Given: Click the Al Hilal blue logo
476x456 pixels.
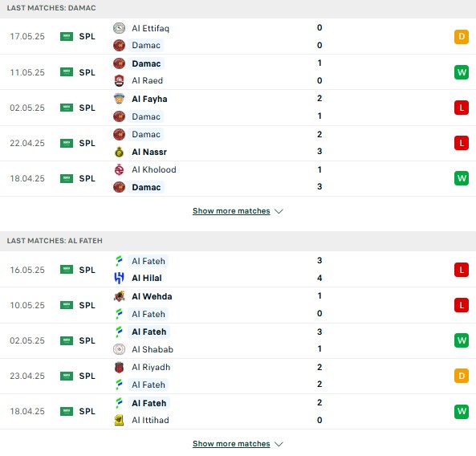Looking at the screenshot, I should (119, 278).
